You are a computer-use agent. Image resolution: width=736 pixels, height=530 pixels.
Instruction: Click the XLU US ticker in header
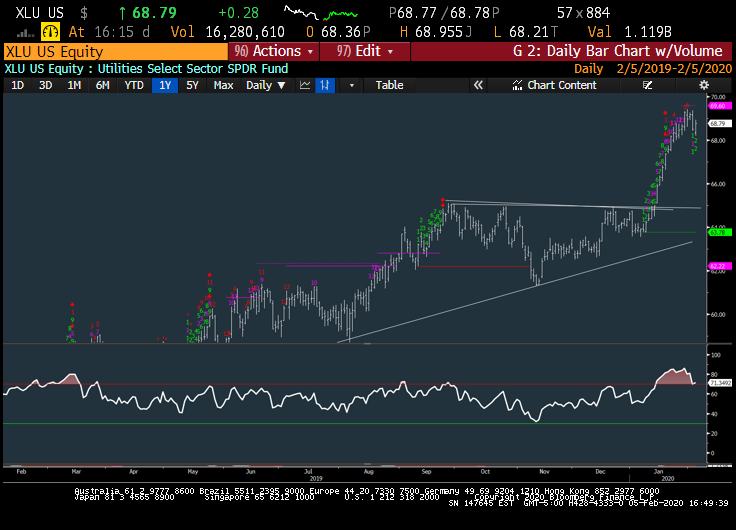coord(39,13)
